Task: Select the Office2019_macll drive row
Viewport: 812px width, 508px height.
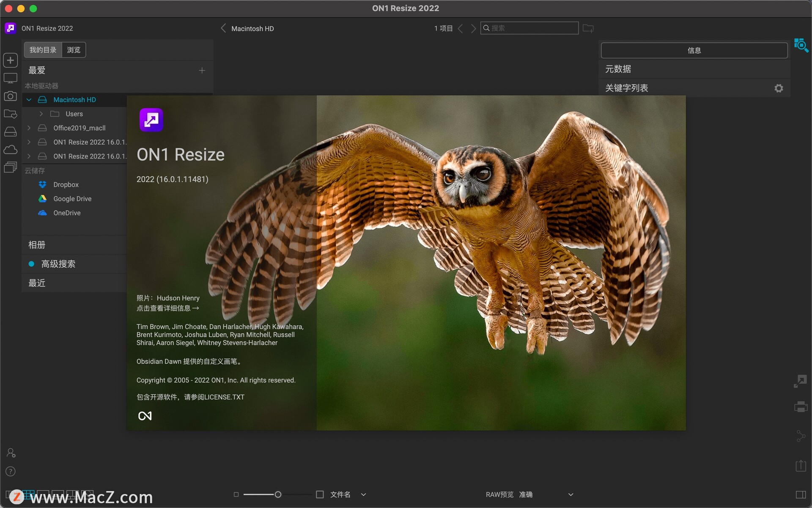Action: (74, 128)
